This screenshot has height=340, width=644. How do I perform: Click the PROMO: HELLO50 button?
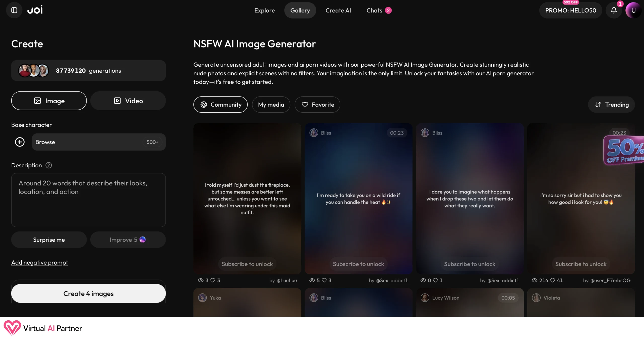571,10
